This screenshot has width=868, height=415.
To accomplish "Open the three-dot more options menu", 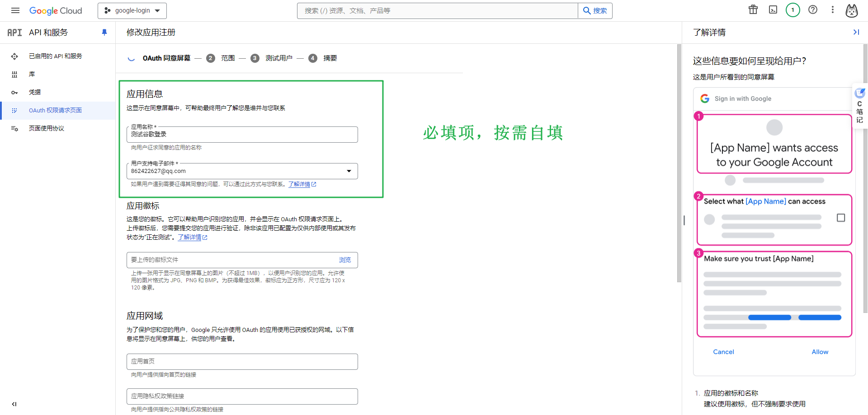I will (833, 9).
